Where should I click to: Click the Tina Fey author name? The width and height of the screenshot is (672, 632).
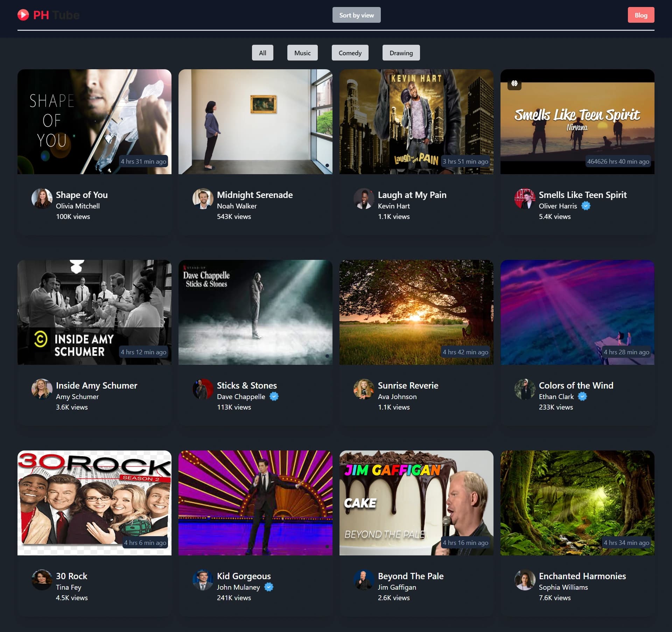[x=69, y=587]
